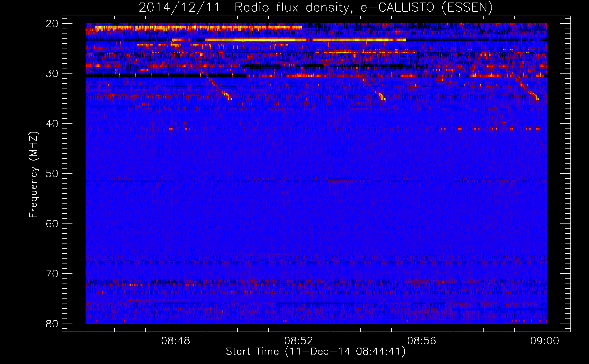Click the 08:48 time tick label
This screenshot has width=589, height=364.
coord(176,341)
